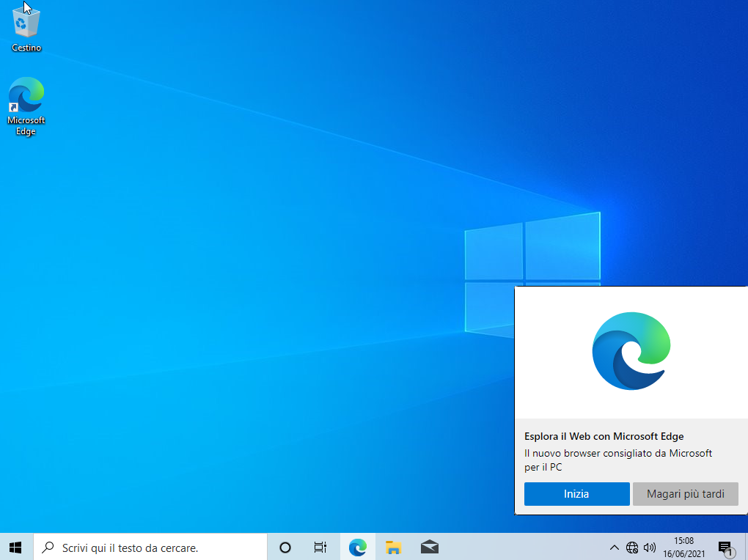Open the clock showing 15:08 16/06/2021

click(x=683, y=547)
